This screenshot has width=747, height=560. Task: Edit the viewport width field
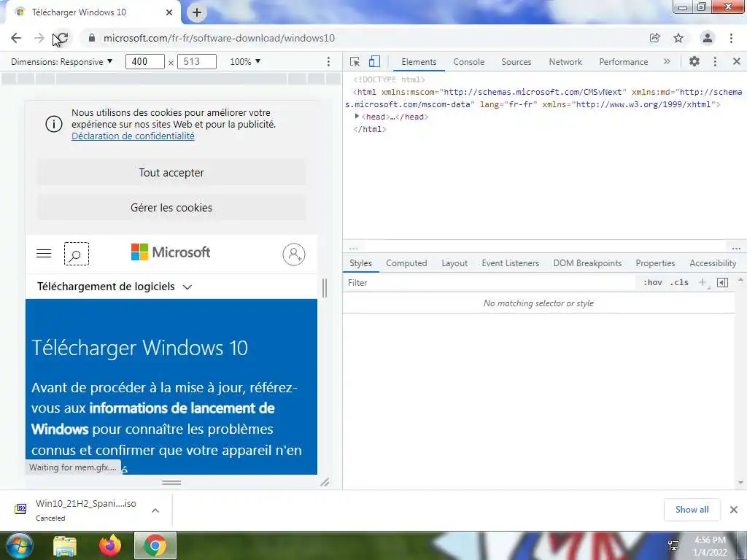click(145, 61)
